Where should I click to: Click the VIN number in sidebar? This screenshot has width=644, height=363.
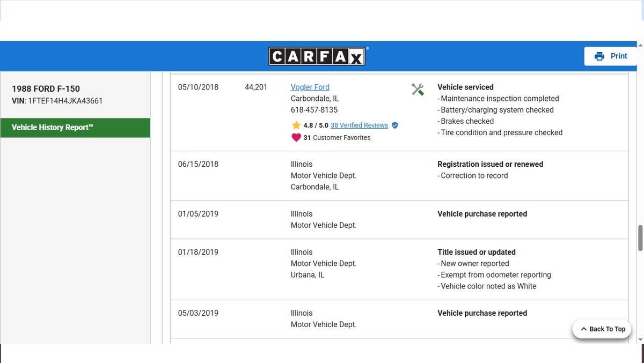tap(65, 101)
